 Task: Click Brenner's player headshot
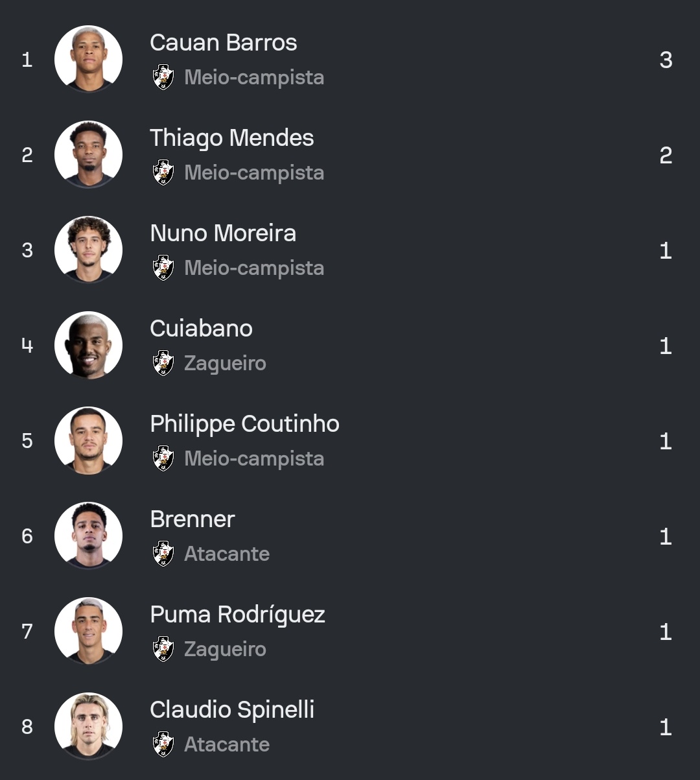point(88,536)
